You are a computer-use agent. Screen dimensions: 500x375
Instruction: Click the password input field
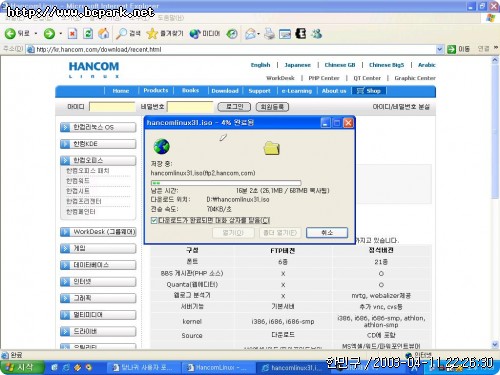(190, 107)
